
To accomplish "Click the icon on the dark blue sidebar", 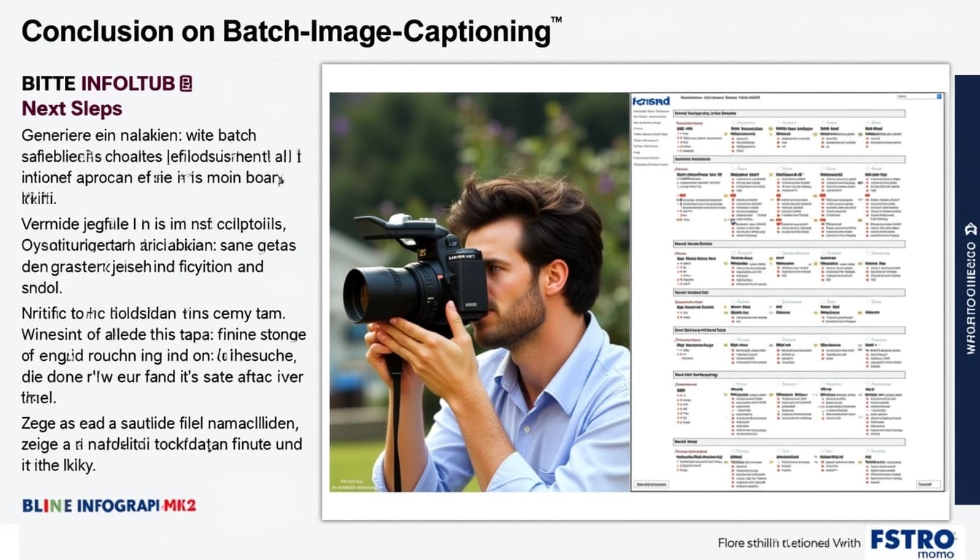I will 970,227.
